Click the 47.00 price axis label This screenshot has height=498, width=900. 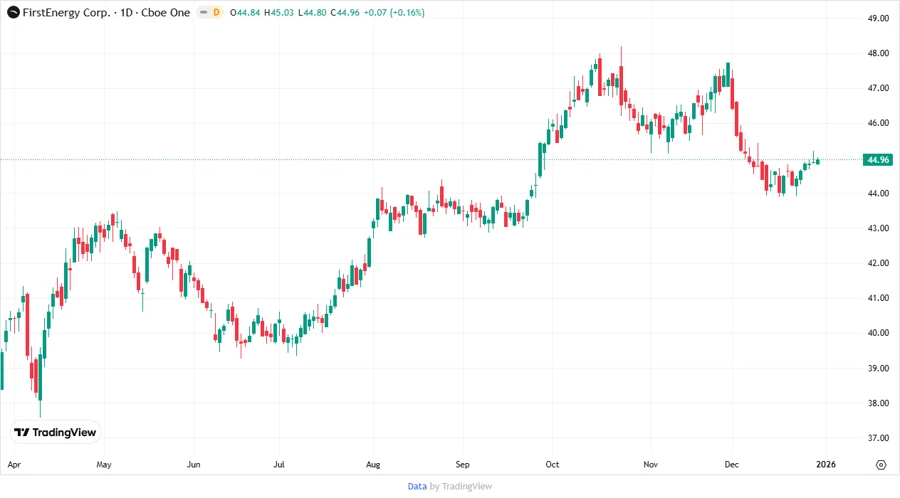[878, 88]
